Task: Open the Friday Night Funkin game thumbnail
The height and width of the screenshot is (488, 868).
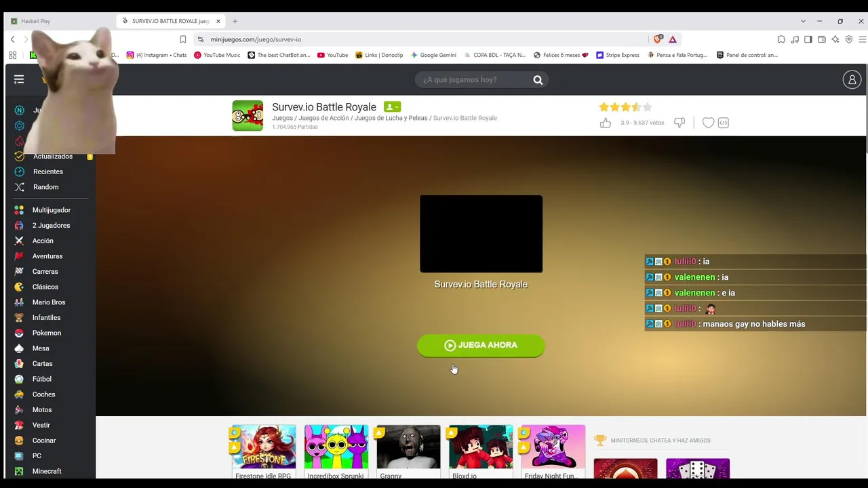Action: click(x=553, y=447)
